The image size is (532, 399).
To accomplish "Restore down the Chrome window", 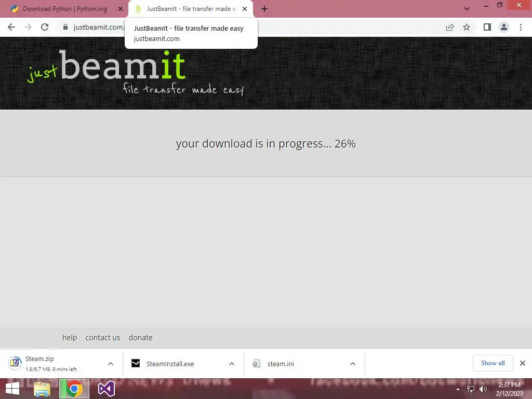I will [x=499, y=5].
